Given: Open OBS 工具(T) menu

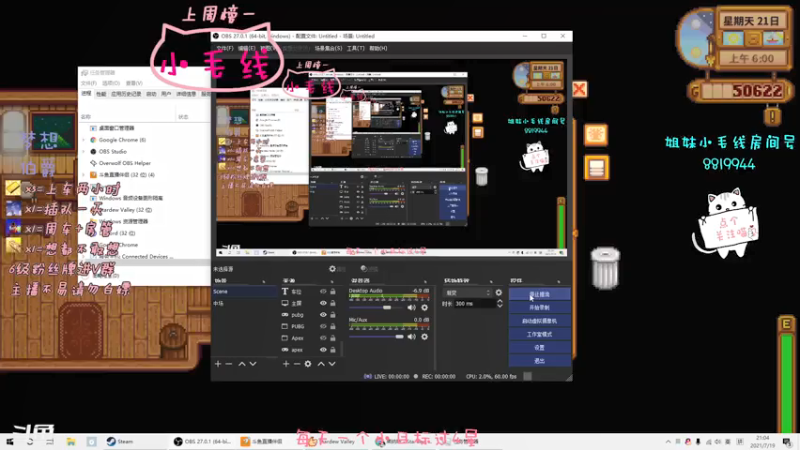Looking at the screenshot, I should tap(356, 48).
